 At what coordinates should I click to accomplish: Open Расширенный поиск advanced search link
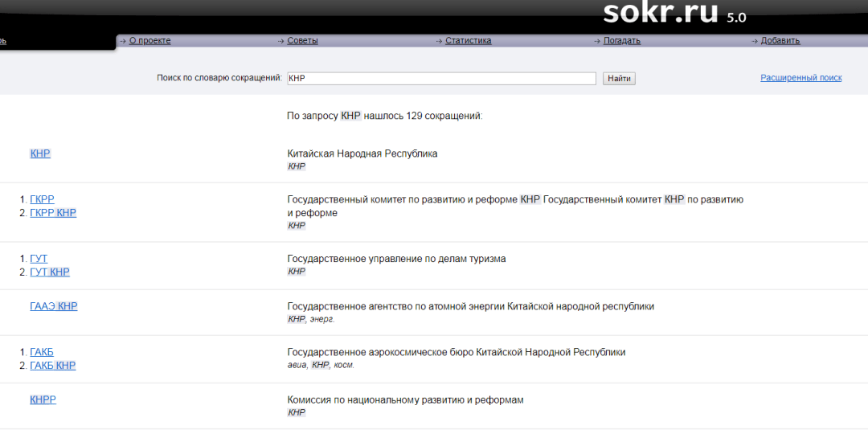[800, 78]
